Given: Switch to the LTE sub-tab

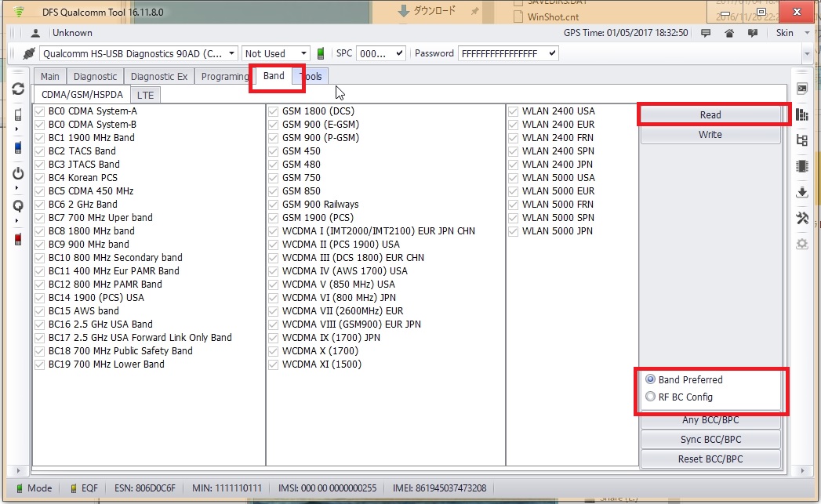Looking at the screenshot, I should [x=146, y=95].
